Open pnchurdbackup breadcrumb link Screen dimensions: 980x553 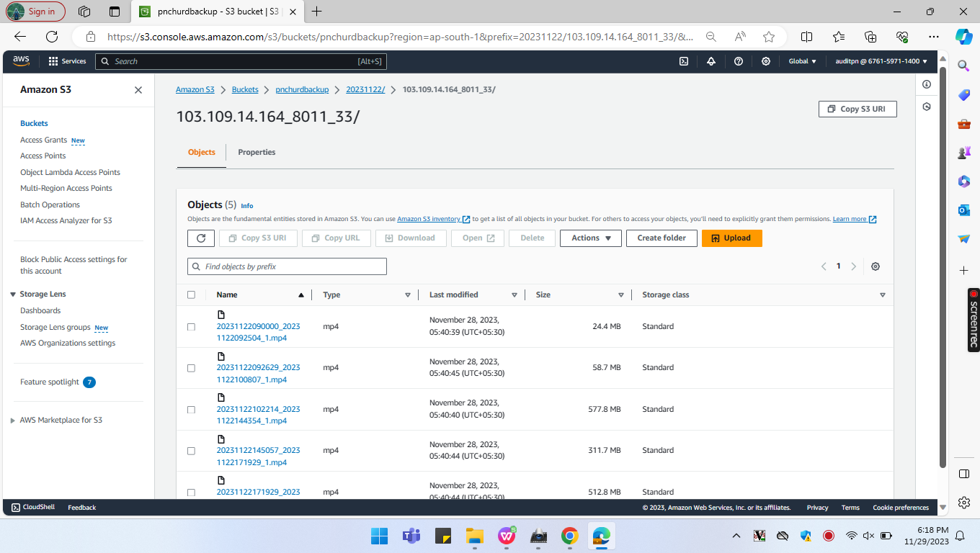(302, 90)
